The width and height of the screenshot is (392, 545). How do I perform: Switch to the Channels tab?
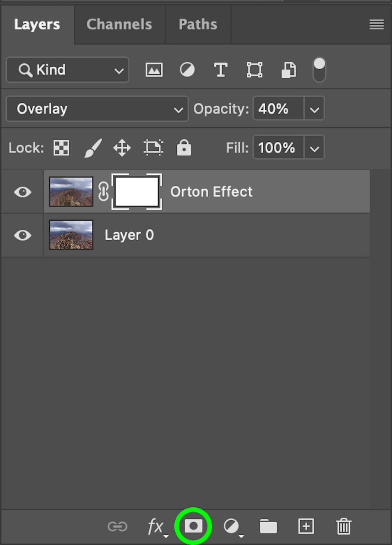click(x=119, y=24)
